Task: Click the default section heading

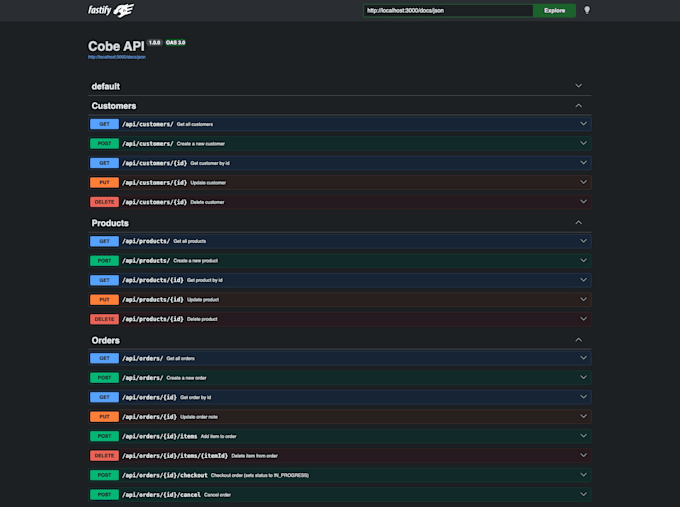Action: click(x=105, y=86)
